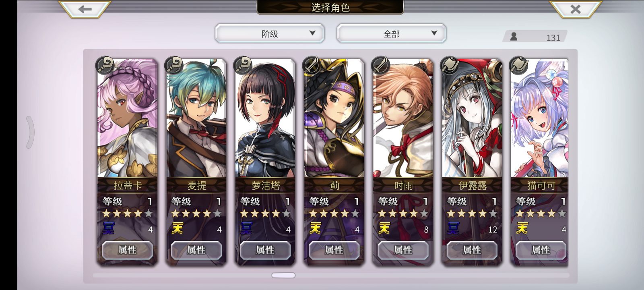Click the horizontal scrollbar handle below the cards
The width and height of the screenshot is (644, 290).
coord(283,275)
